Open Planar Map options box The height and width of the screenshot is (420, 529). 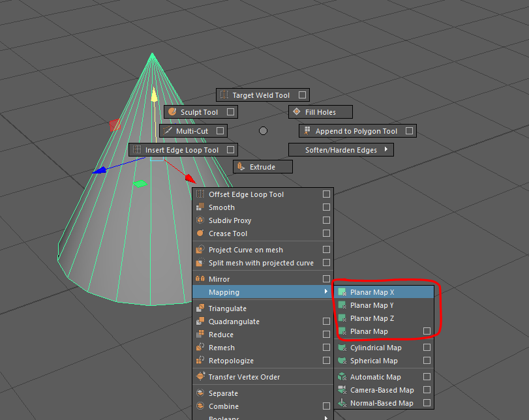pos(427,331)
